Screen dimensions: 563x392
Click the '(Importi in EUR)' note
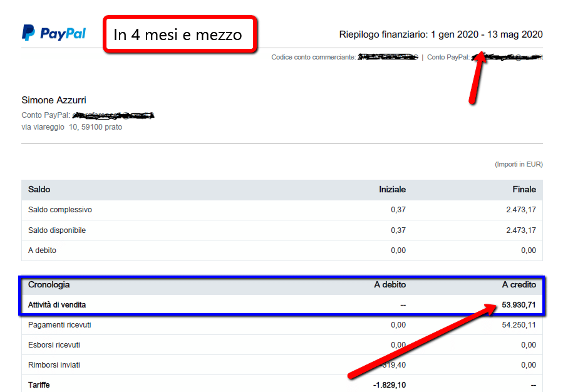click(x=519, y=164)
